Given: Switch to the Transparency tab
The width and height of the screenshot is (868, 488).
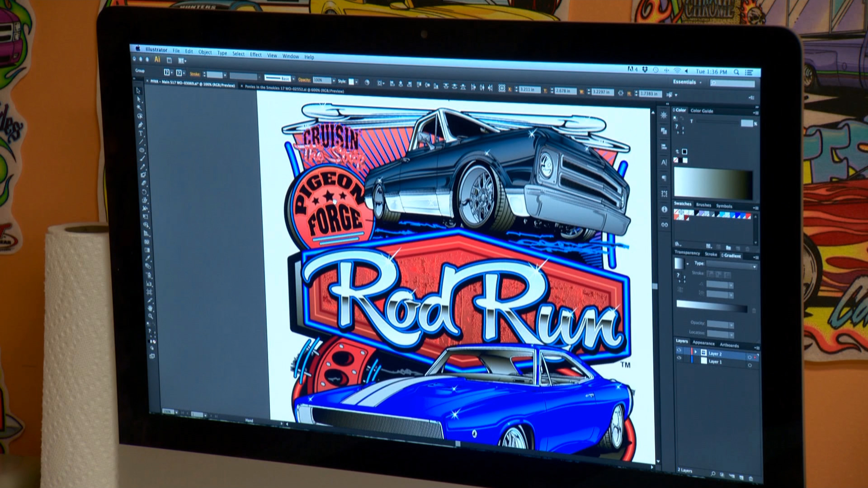Looking at the screenshot, I should (x=687, y=253).
